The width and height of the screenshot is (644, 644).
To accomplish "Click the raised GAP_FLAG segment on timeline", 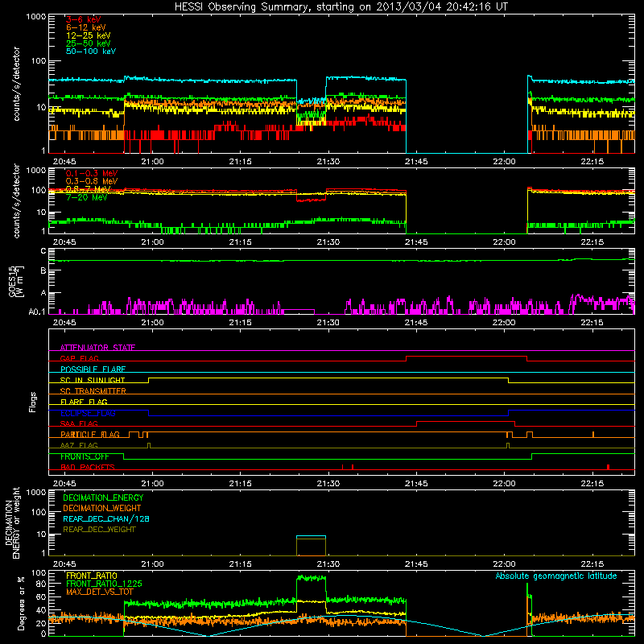I will tap(466, 357).
